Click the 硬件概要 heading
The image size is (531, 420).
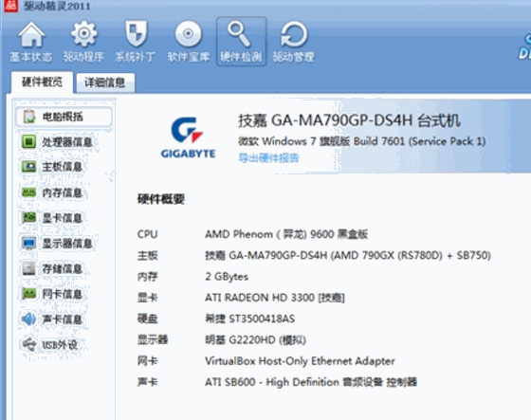pyautogui.click(x=161, y=199)
